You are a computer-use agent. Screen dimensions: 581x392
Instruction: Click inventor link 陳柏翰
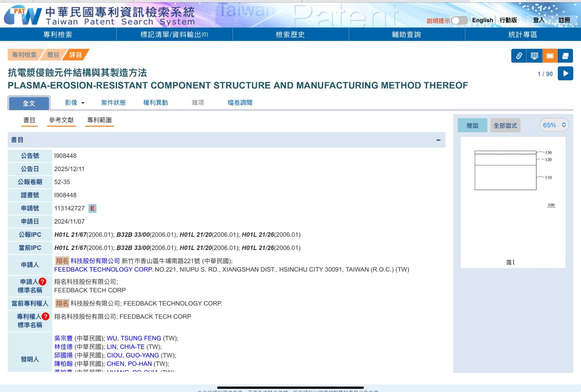coord(64,364)
